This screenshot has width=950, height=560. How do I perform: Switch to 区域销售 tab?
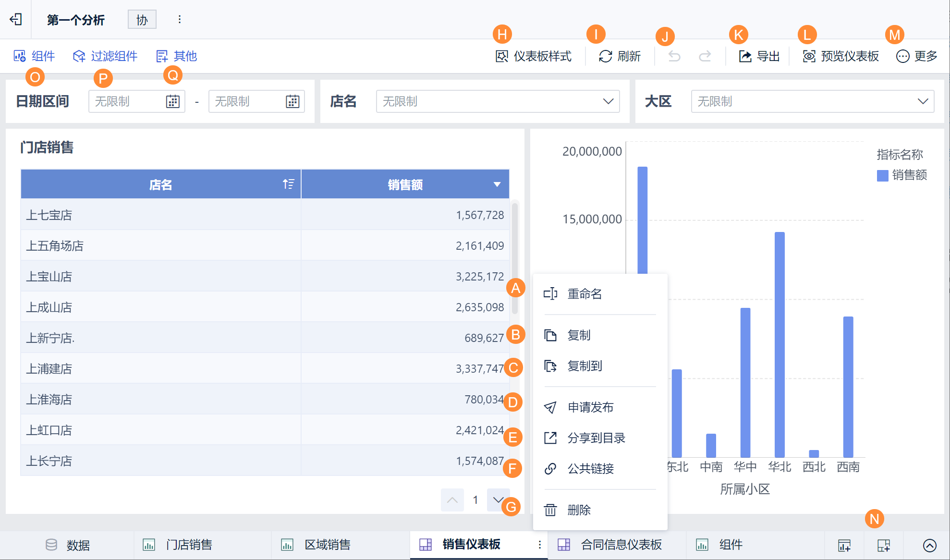coord(327,545)
